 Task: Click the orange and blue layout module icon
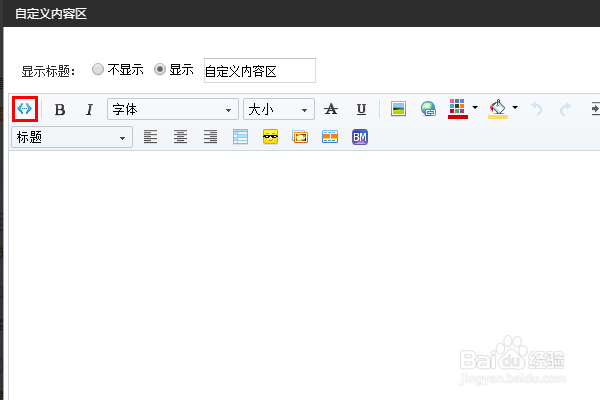click(330, 137)
